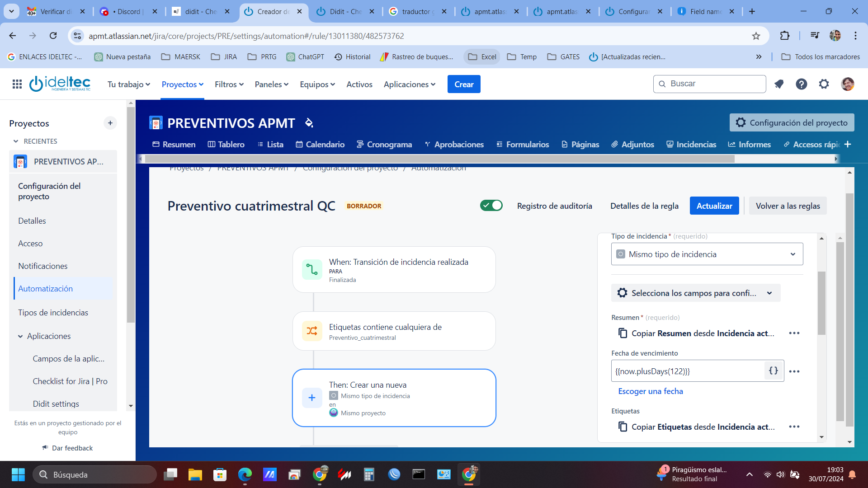This screenshot has width=868, height=488.
Task: Open Paneles dropdown menu
Action: point(272,84)
